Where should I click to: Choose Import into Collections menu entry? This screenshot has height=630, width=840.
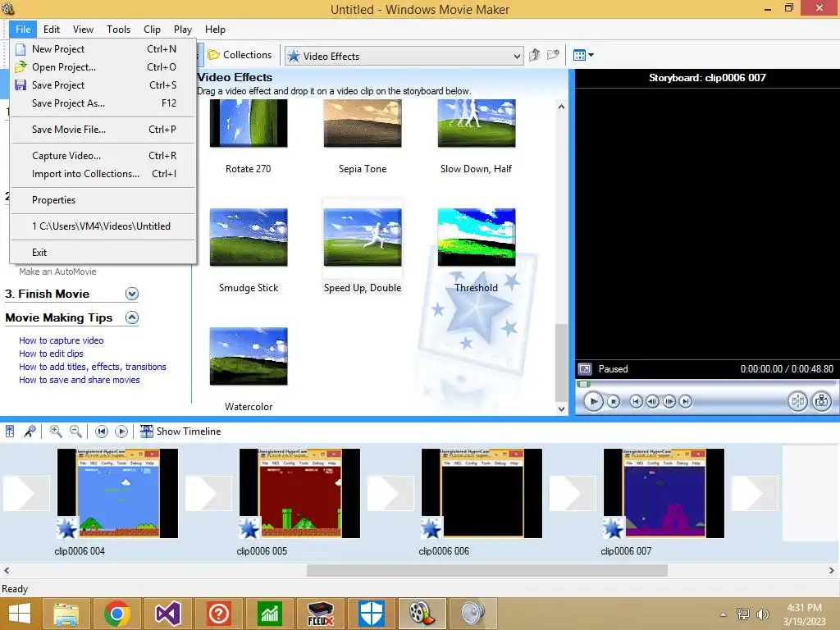[103, 174]
